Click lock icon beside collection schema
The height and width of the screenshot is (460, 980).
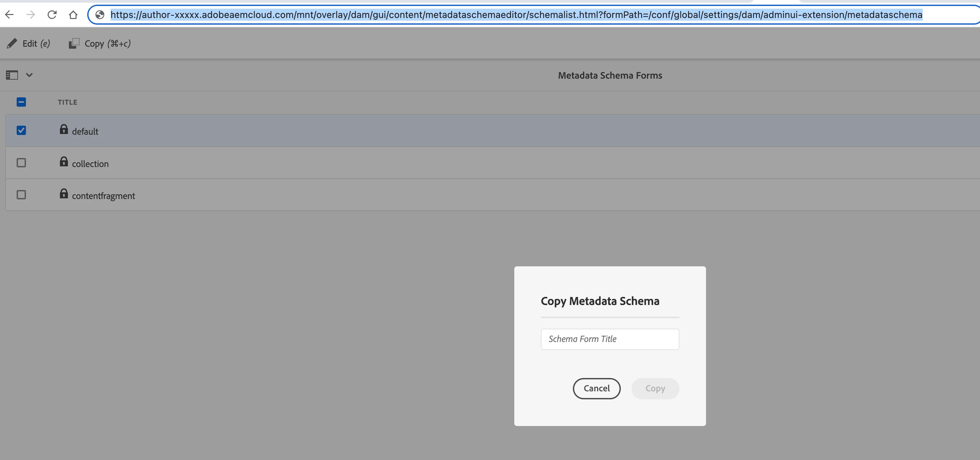tap(64, 162)
